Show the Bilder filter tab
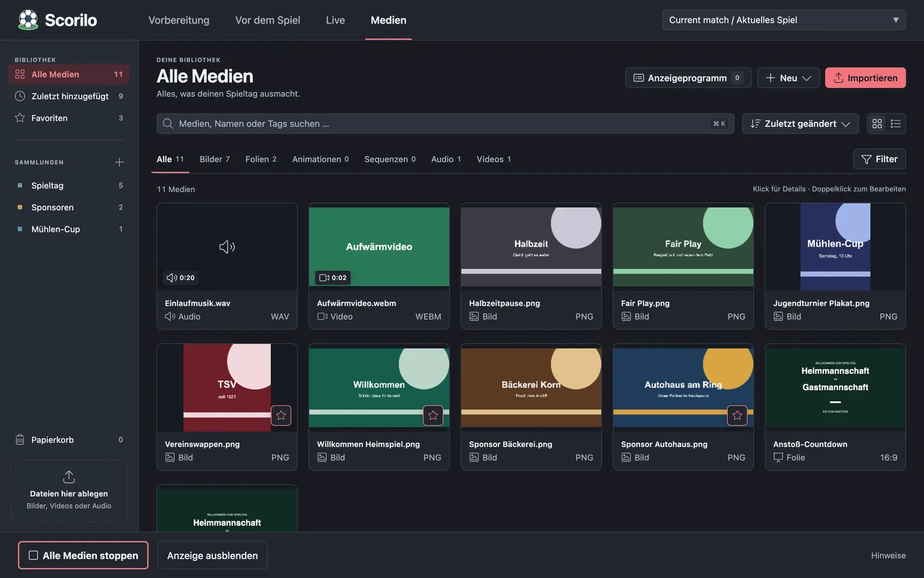924x578 pixels. click(x=214, y=159)
